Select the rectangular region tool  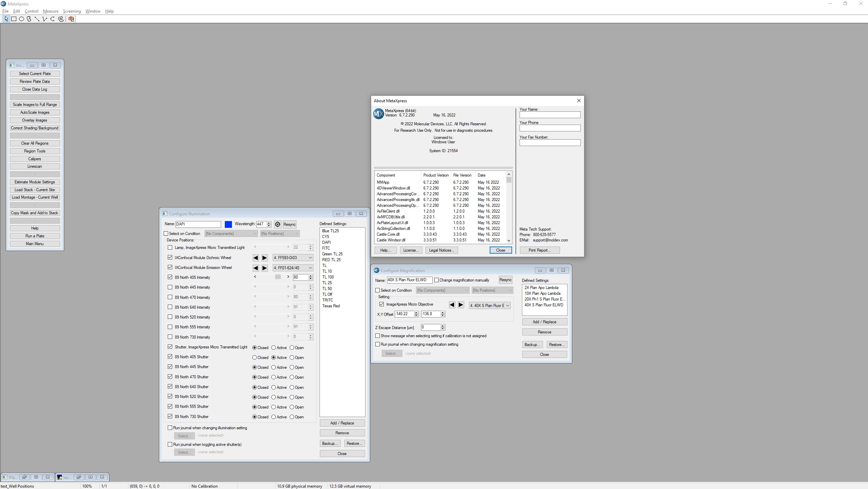[14, 19]
